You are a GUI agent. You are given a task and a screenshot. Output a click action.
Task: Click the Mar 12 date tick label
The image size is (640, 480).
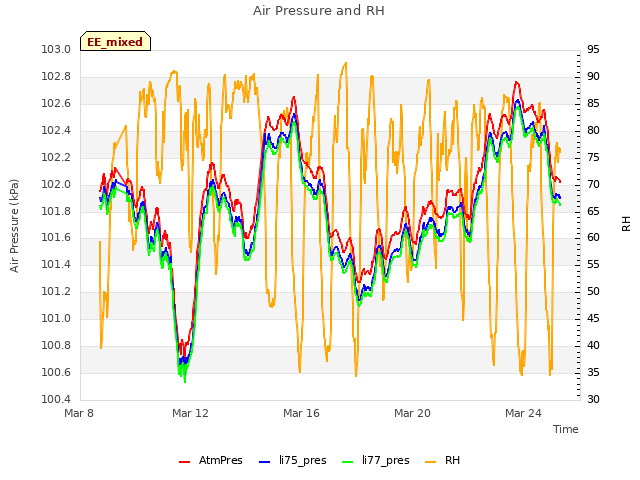click(x=190, y=413)
